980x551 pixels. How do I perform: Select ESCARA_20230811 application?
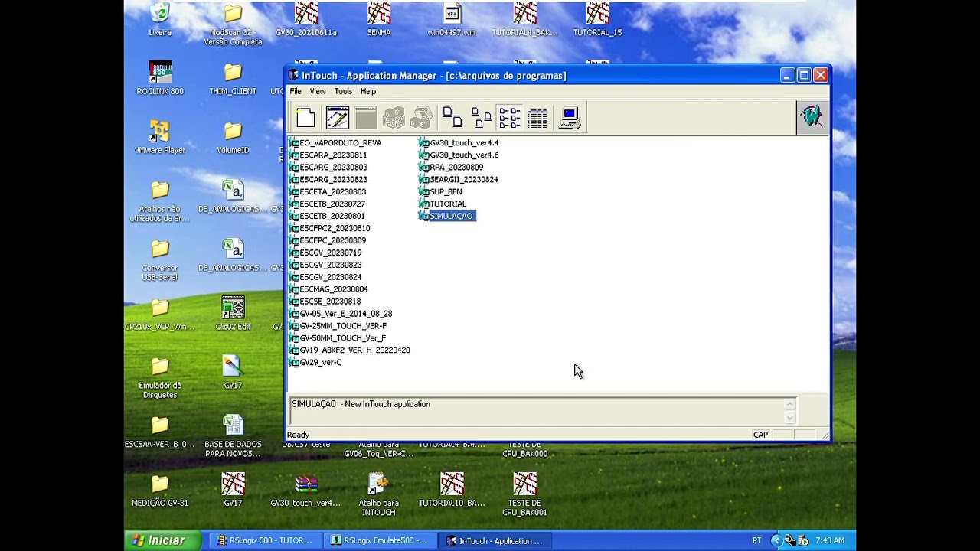[x=328, y=155]
